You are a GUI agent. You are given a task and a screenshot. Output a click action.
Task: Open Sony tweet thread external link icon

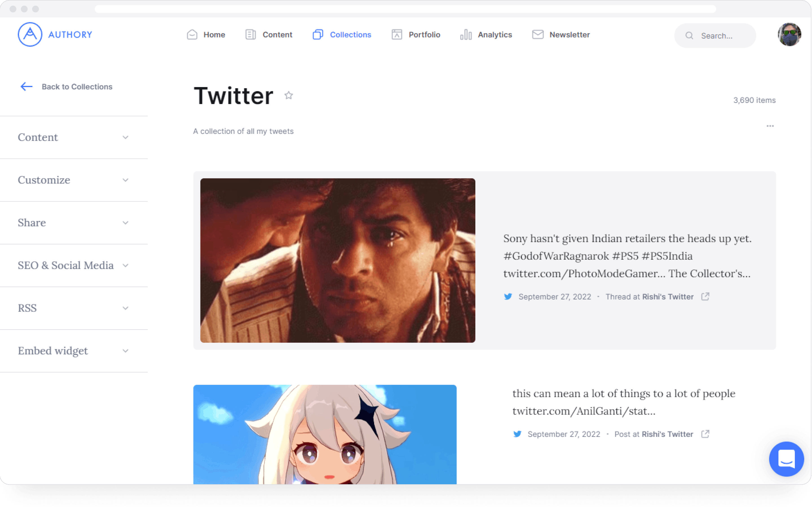pyautogui.click(x=705, y=296)
